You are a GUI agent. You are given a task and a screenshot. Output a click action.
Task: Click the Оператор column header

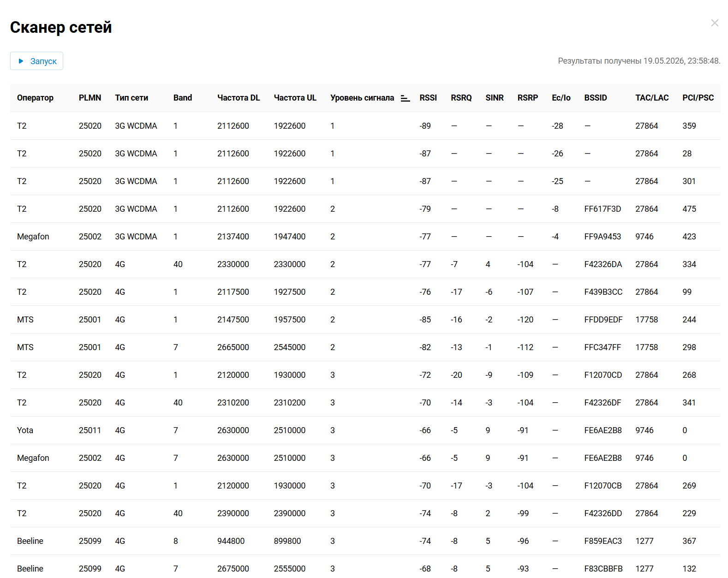[x=36, y=98]
